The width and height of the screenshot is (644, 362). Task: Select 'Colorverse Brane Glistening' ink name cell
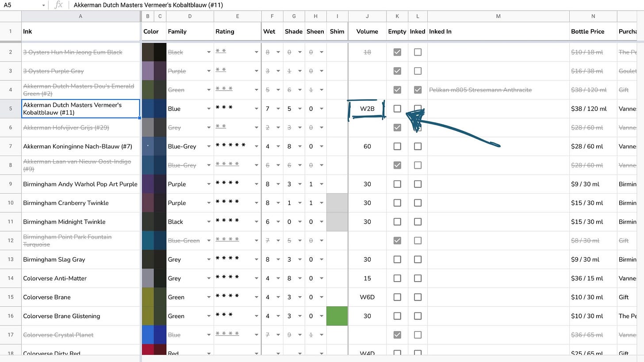pos(80,316)
